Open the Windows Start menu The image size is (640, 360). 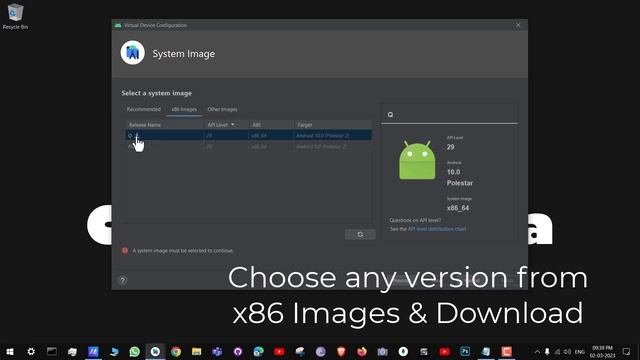click(x=10, y=351)
